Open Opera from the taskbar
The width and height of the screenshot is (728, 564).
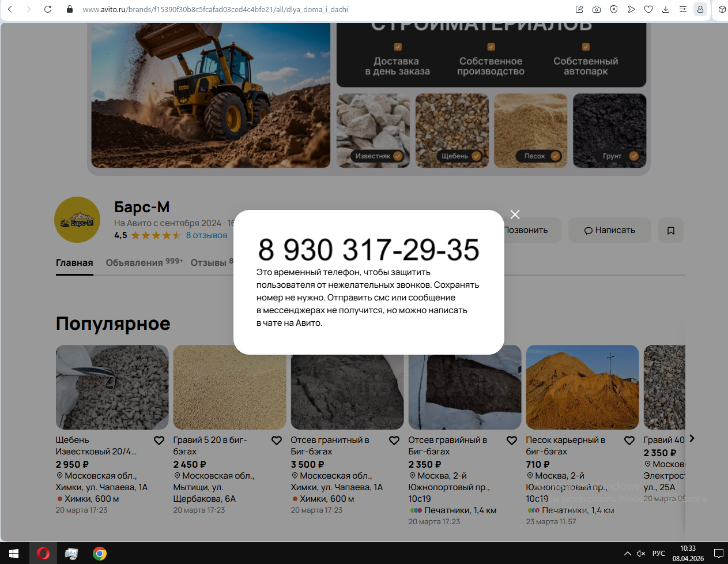click(x=43, y=554)
